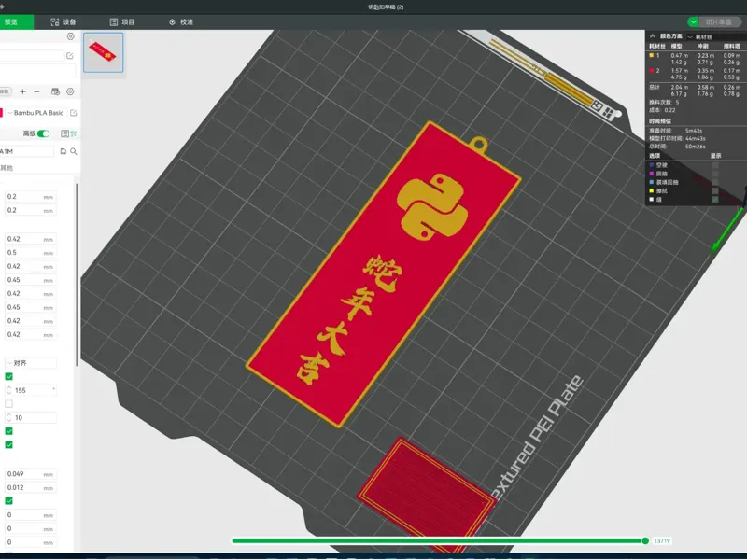This screenshot has width=747, height=560.
Task: Switch to the 预览 preview tab
Action: 17,21
